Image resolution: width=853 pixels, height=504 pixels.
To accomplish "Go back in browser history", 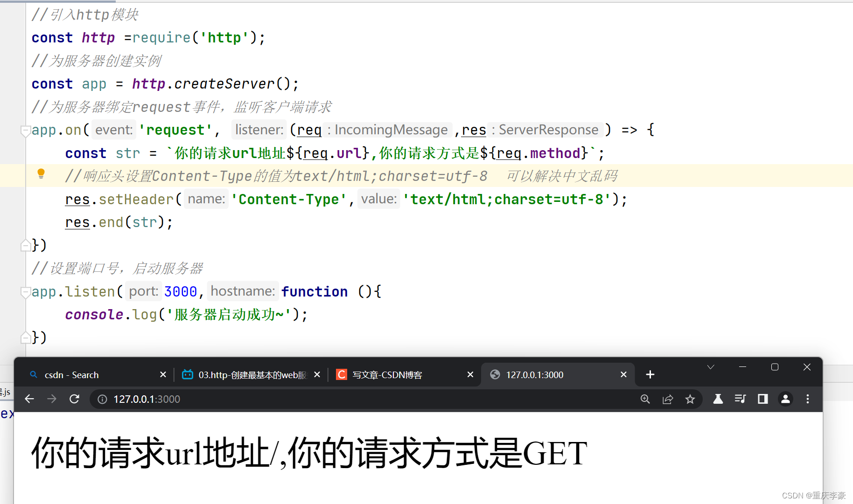I will coord(29,399).
